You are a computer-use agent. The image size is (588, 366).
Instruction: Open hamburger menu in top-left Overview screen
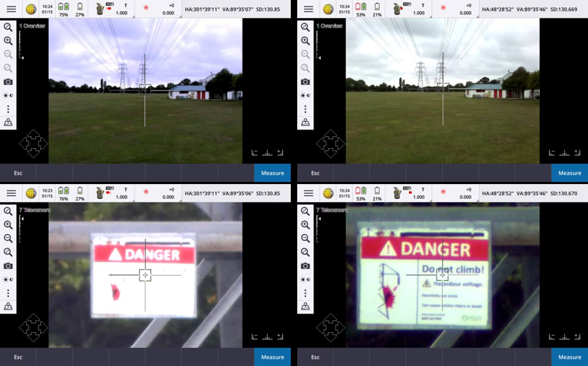pyautogui.click(x=11, y=9)
